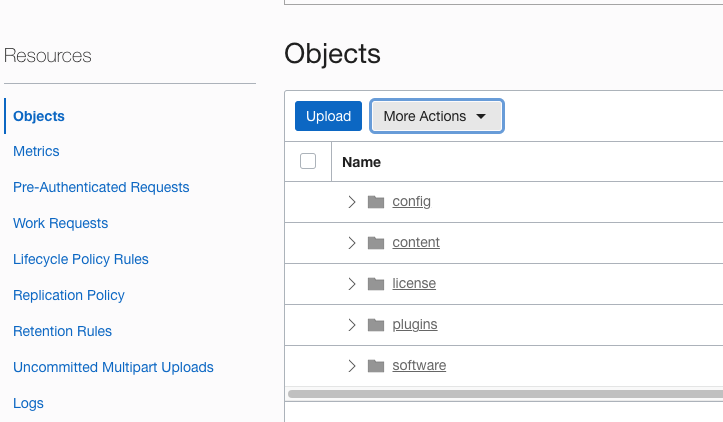This screenshot has height=422, width=723.
Task: Click the config folder icon
Action: point(376,202)
